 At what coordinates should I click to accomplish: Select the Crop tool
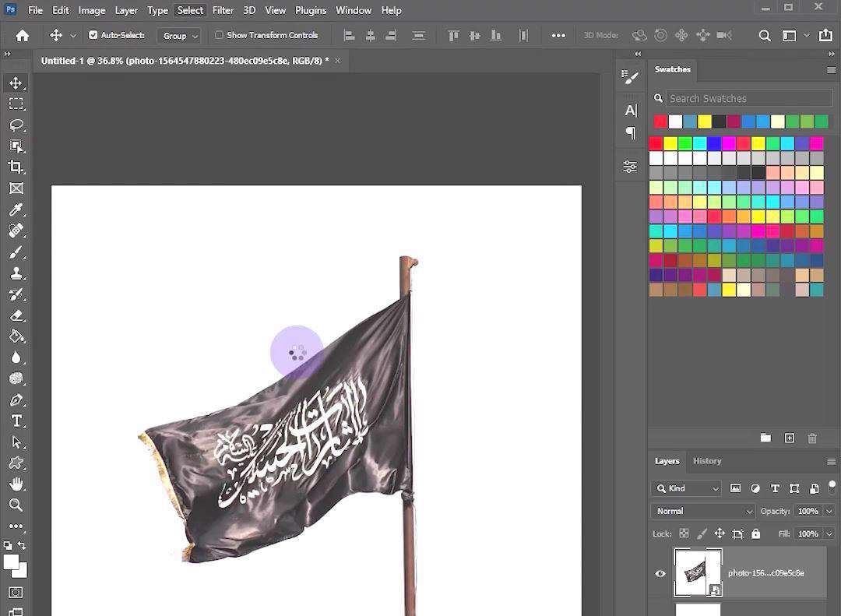pyautogui.click(x=16, y=167)
